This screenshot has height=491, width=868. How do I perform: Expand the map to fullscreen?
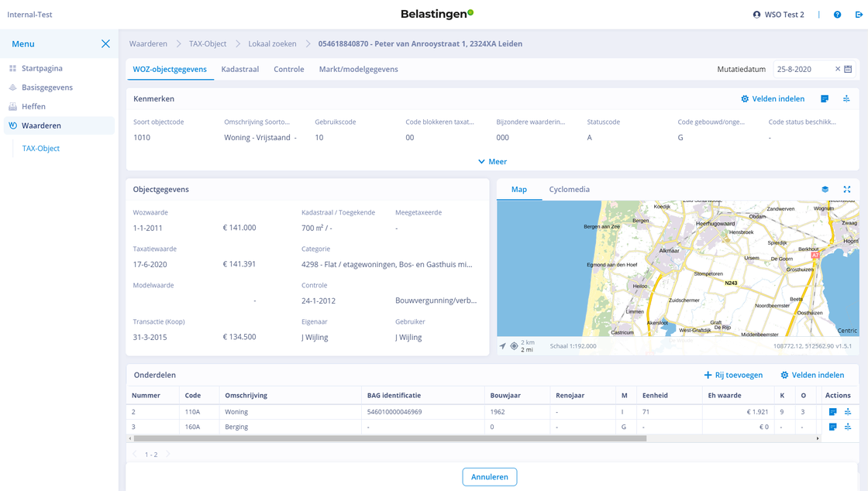[x=846, y=189]
